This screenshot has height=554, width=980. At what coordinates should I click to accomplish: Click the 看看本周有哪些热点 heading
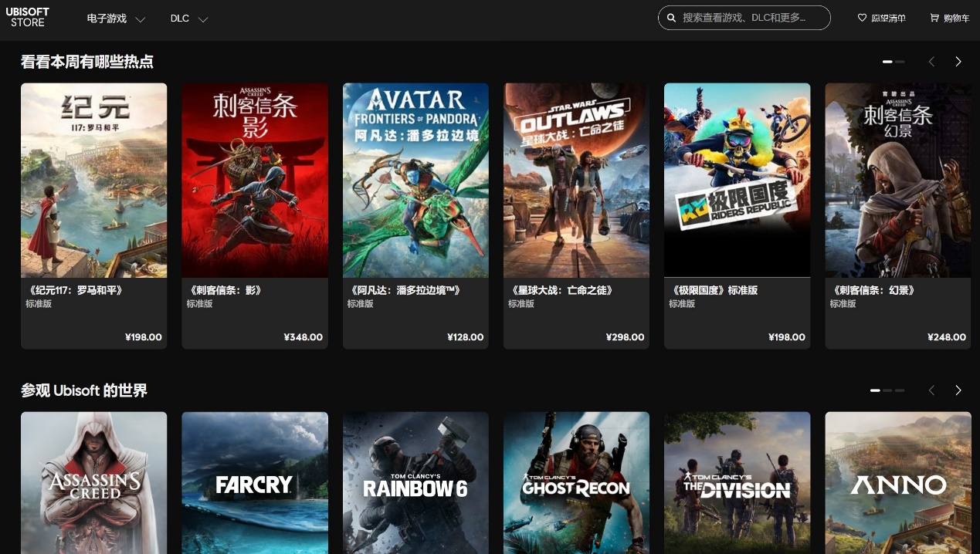87,62
